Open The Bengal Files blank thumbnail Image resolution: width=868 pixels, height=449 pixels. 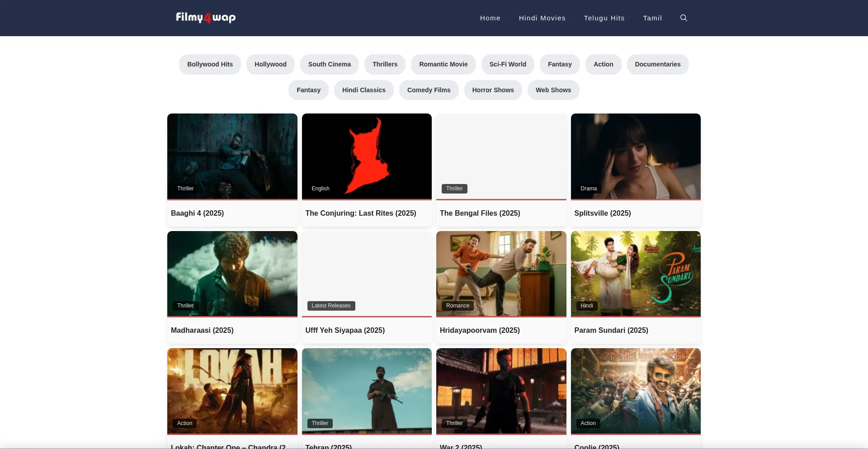pos(501,156)
